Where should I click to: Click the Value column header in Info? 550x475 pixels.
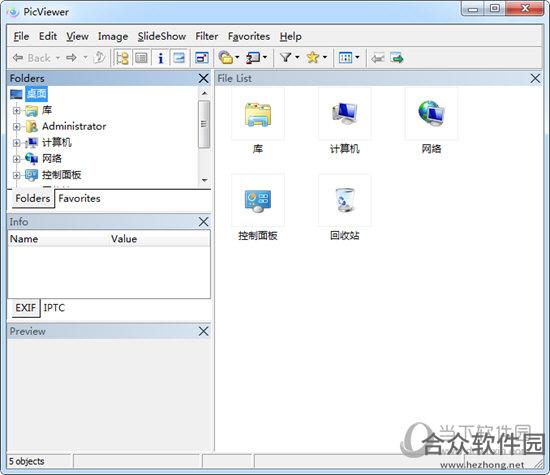coord(159,239)
